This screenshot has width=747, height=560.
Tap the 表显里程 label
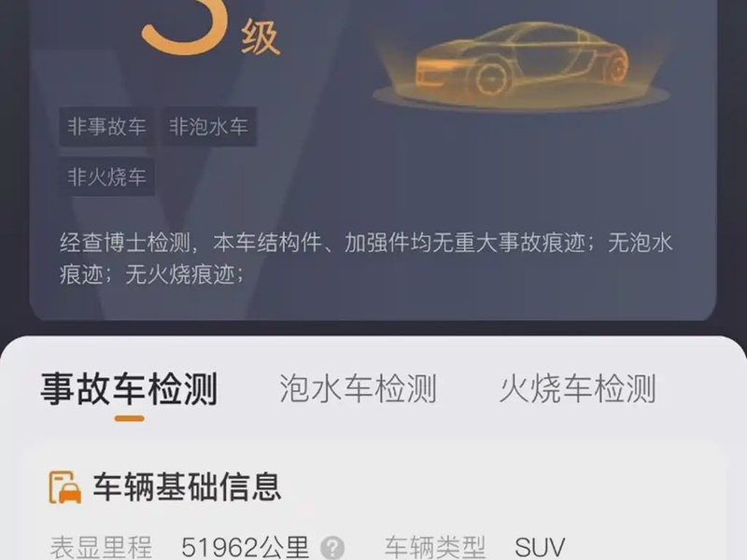pos(101,547)
